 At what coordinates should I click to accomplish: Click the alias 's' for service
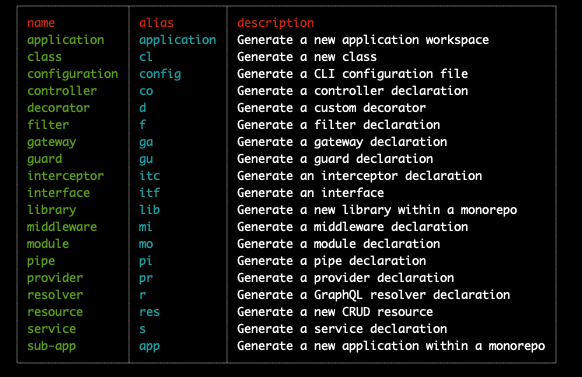click(x=143, y=329)
